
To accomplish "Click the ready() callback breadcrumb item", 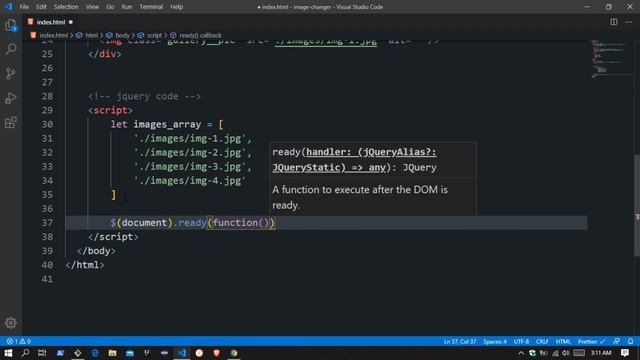I will (x=196, y=36).
